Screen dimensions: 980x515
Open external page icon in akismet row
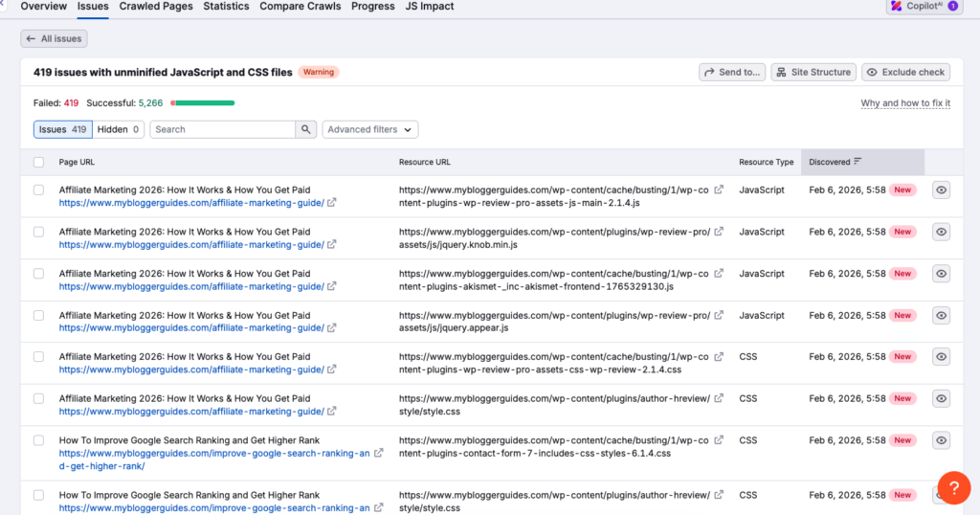click(x=332, y=286)
